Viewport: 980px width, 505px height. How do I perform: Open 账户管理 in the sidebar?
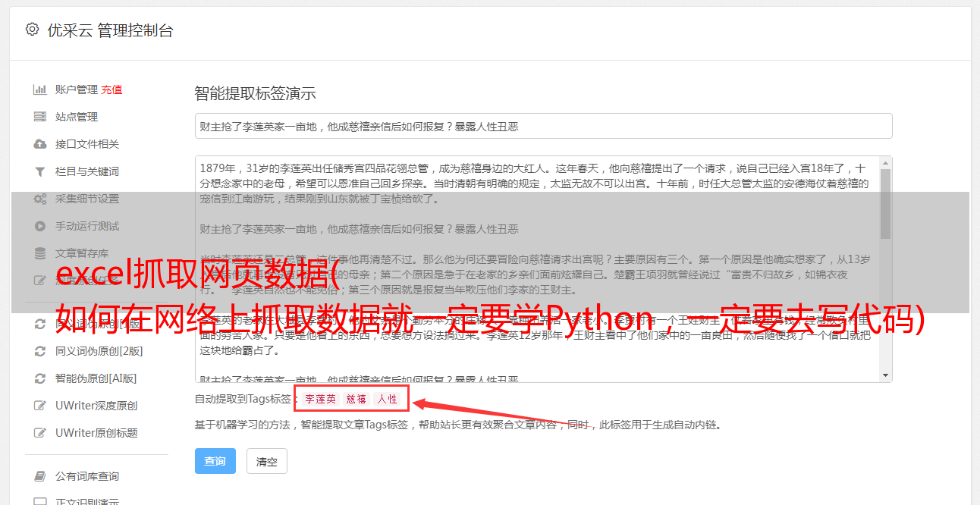(77, 89)
